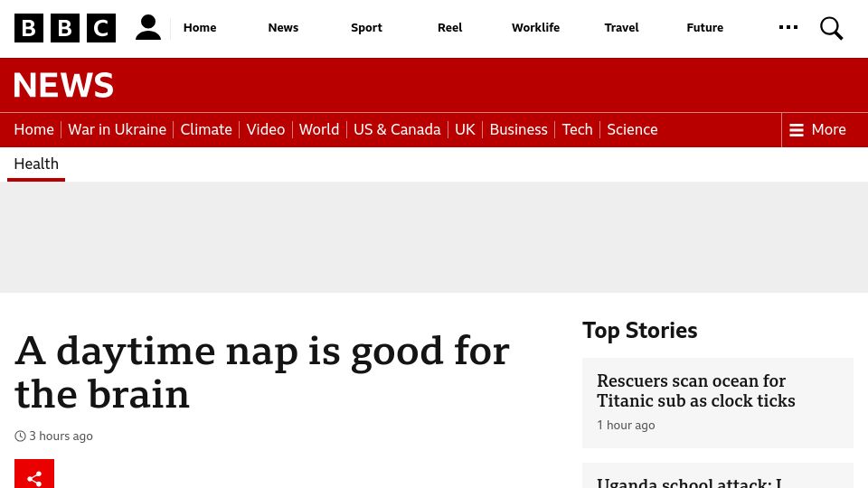868x488 pixels.
Task: Open the Science section
Action: click(632, 129)
